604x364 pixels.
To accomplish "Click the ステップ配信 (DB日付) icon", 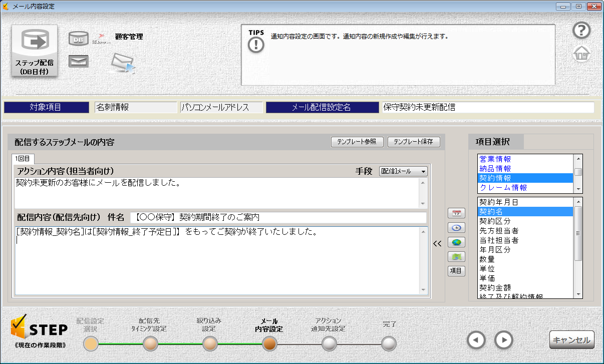I will pos(35,51).
